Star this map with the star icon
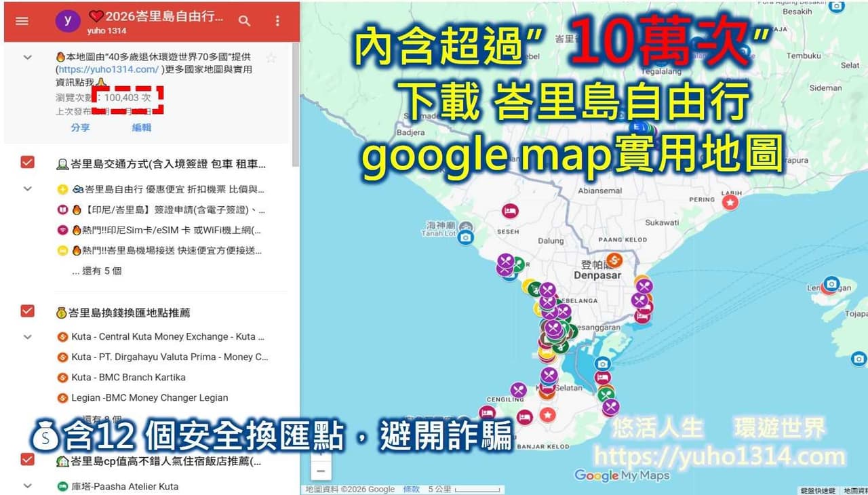The image size is (868, 495). tap(271, 58)
